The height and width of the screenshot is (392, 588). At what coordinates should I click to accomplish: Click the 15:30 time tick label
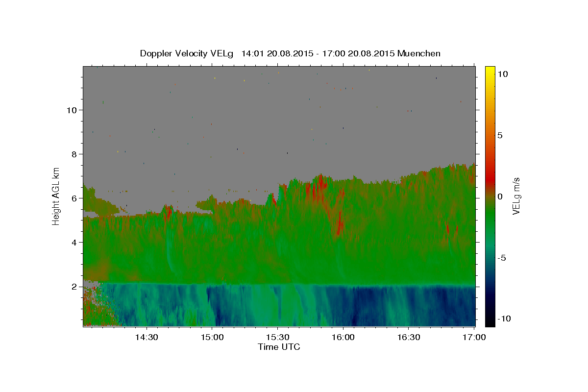pyautogui.click(x=277, y=337)
